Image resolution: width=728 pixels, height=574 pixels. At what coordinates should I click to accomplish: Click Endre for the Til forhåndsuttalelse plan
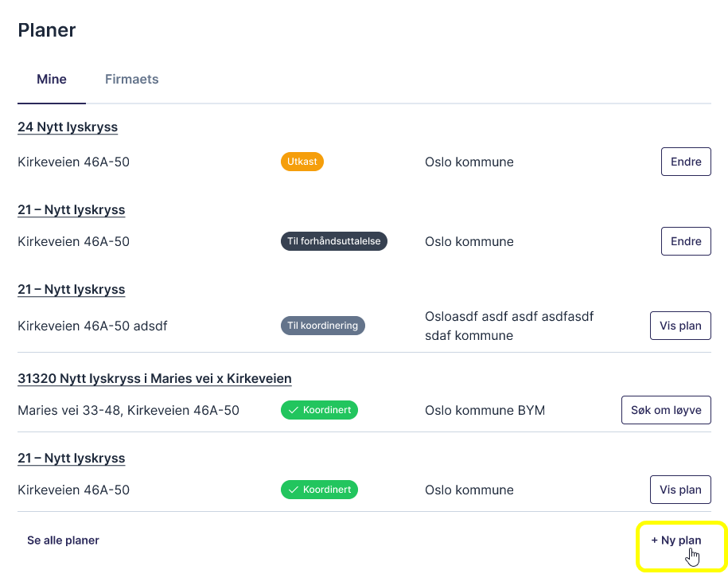pos(685,241)
